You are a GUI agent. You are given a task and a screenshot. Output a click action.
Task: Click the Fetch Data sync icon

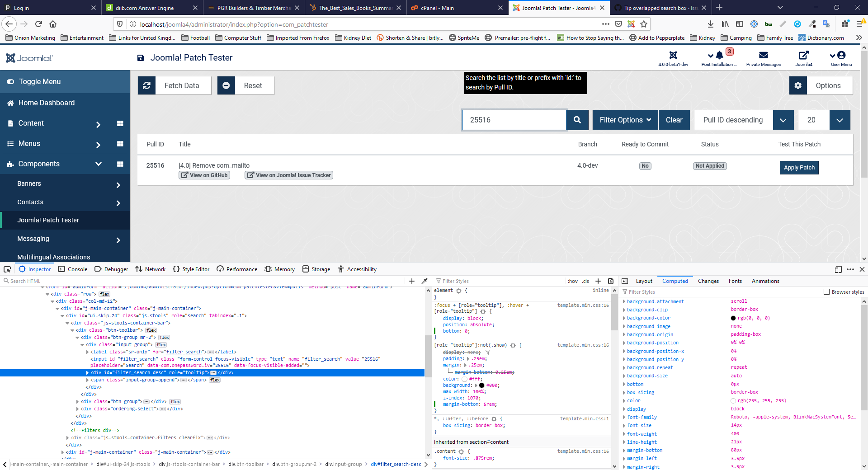click(147, 85)
